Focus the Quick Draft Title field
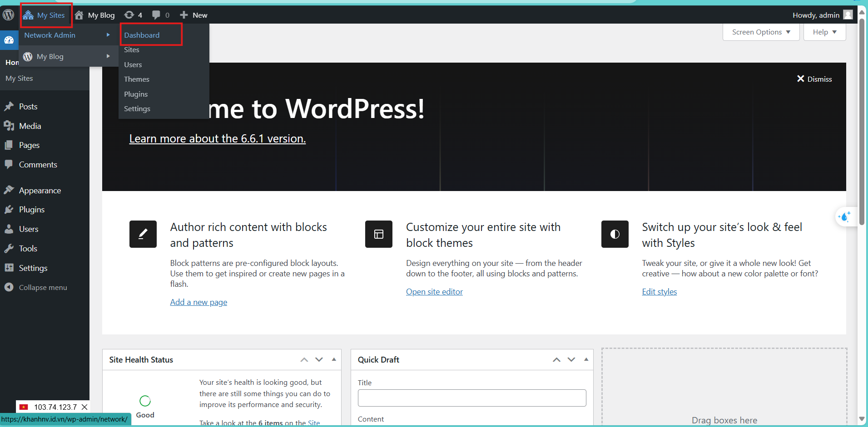Image resolution: width=868 pixels, height=427 pixels. tap(472, 398)
